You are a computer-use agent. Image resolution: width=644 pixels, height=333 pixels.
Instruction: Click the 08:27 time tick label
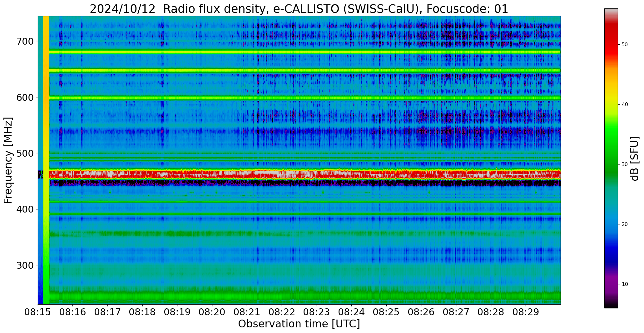tap(456, 312)
